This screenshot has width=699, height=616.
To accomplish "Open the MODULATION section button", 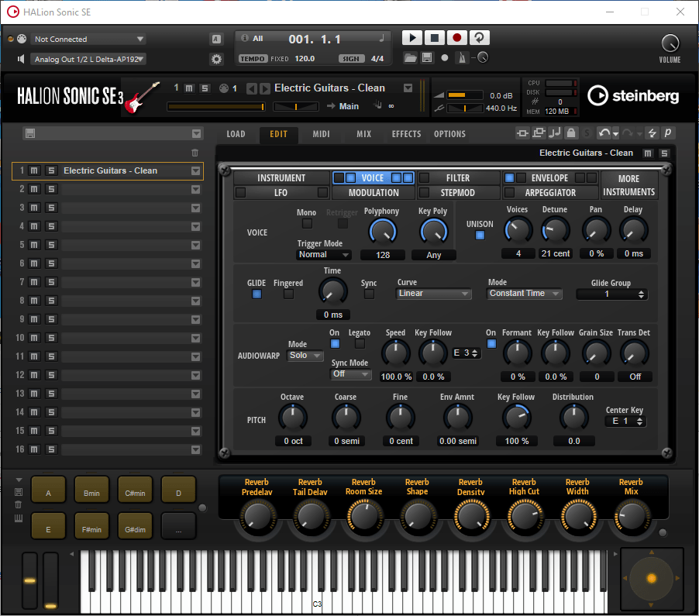I will click(x=374, y=193).
